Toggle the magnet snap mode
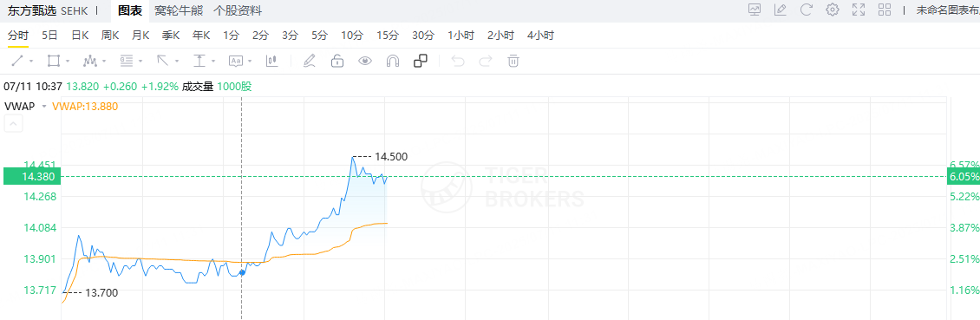 [393, 61]
